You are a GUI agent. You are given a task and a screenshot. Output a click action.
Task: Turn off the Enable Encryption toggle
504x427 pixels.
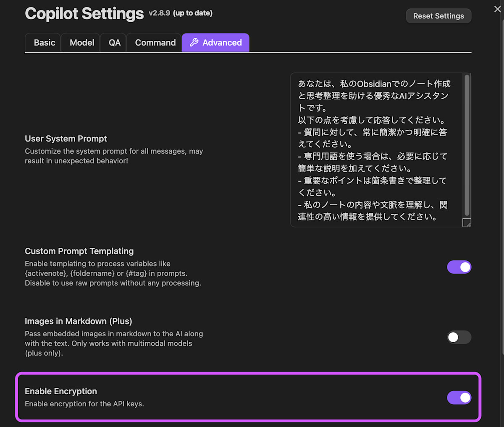[459, 398]
